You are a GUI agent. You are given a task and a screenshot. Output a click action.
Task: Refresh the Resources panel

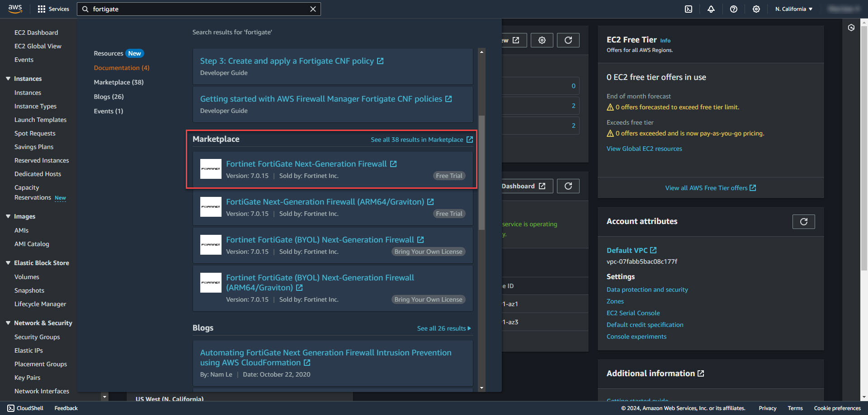(568, 40)
